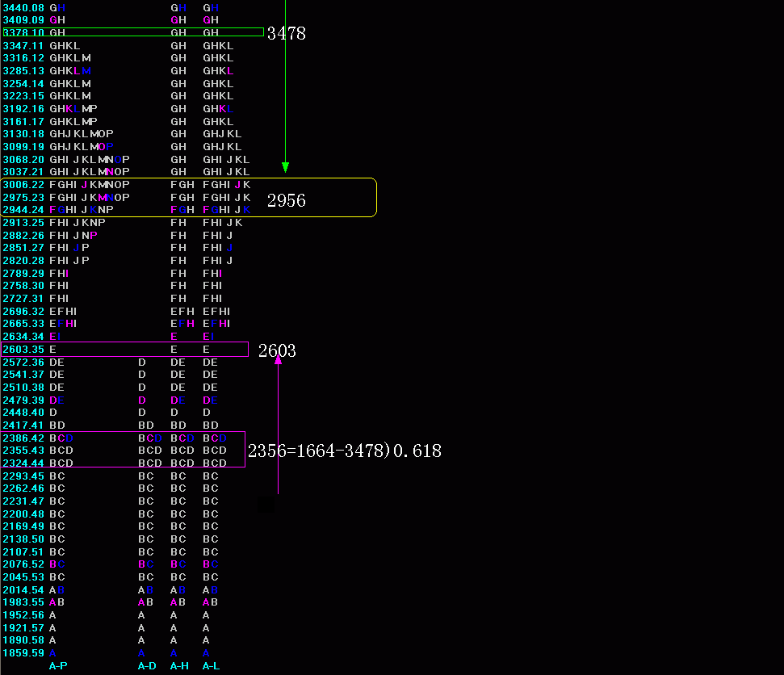Click GHJKLMOP letters in 3130.18 row
The width and height of the screenshot is (784, 675).
click(82, 134)
